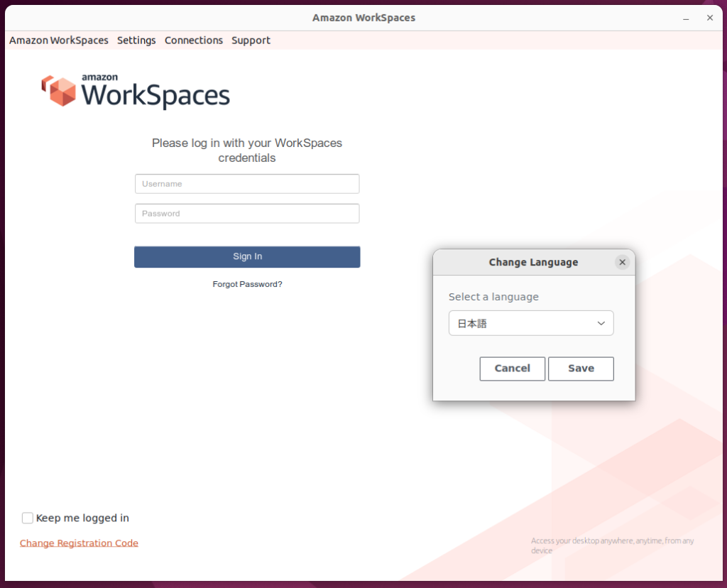The width and height of the screenshot is (727, 588).
Task: Open the Settings menu
Action: click(x=136, y=40)
